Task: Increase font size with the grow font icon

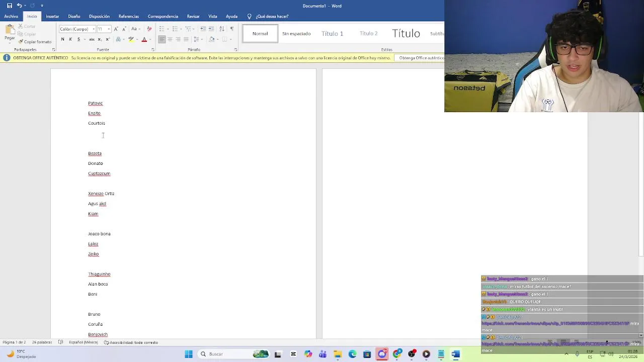Action: coord(116,29)
